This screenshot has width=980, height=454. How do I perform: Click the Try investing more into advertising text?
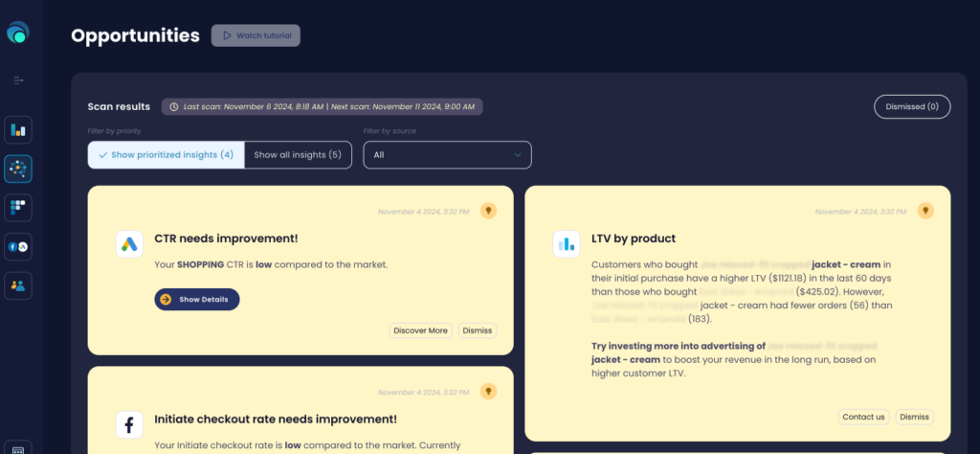point(679,346)
